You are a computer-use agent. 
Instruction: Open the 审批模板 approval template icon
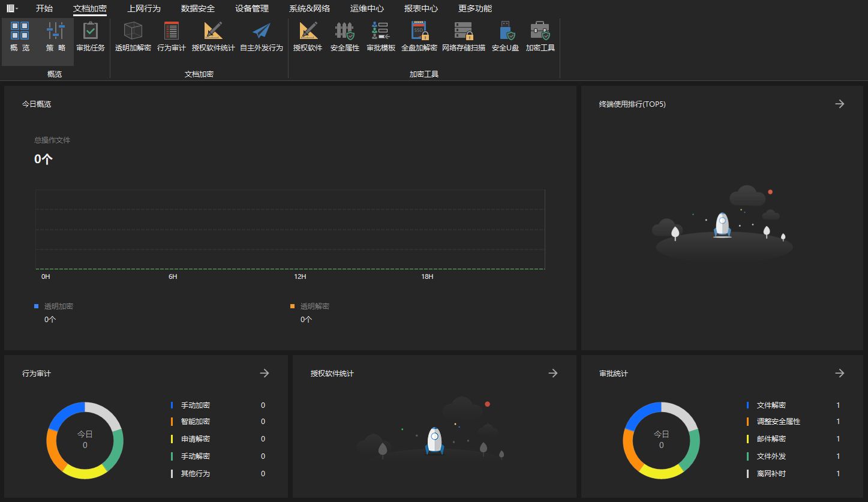[x=381, y=37]
